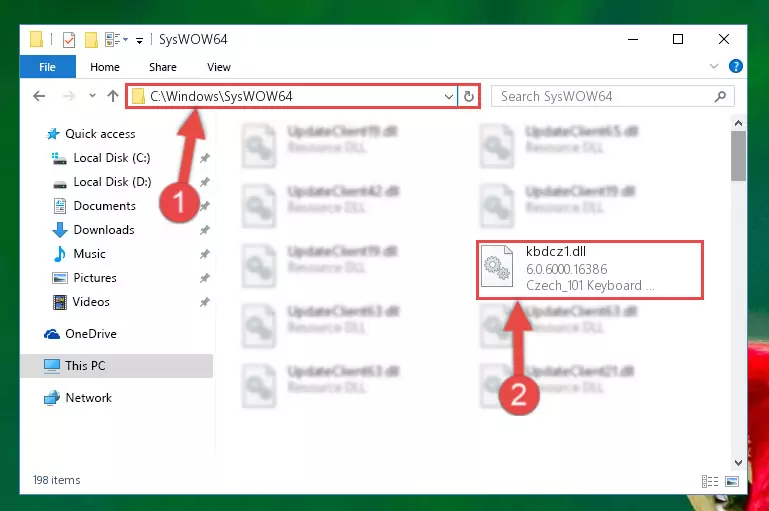Open the Customize Quick Access Toolbar arrow
The image size is (769, 511).
(x=139, y=41)
